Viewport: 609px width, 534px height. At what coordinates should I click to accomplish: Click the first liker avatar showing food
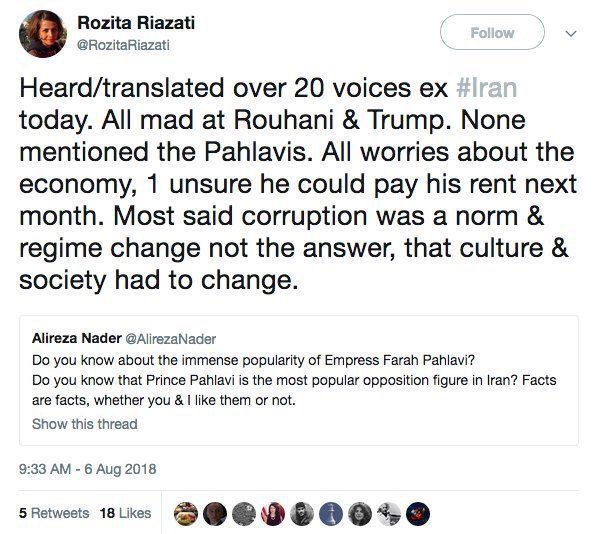pos(185,513)
